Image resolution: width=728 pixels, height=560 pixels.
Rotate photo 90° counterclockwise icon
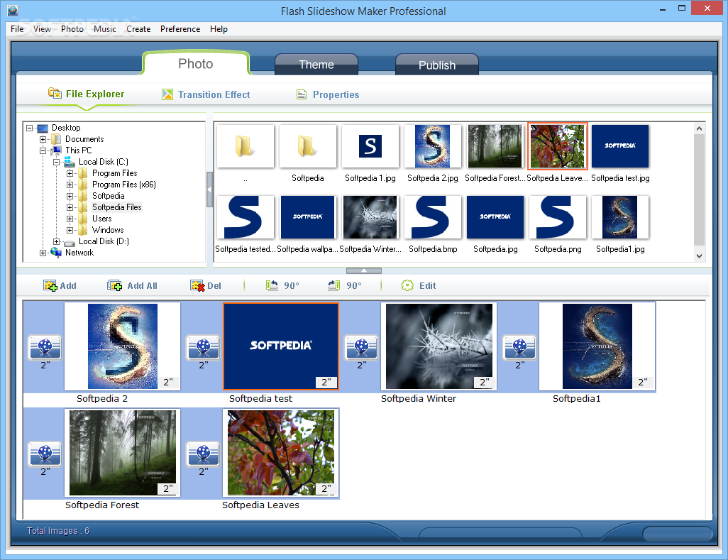click(x=272, y=285)
